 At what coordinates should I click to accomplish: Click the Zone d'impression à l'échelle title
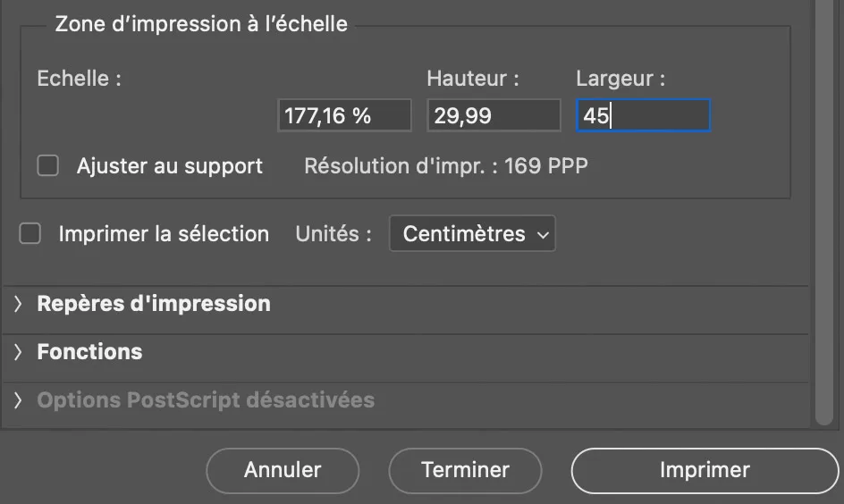(201, 24)
